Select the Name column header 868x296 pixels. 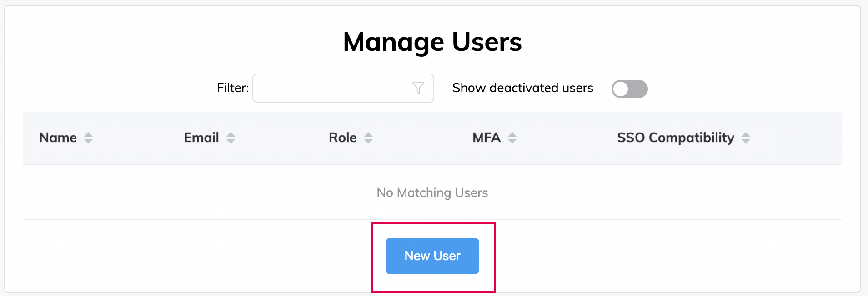point(58,138)
